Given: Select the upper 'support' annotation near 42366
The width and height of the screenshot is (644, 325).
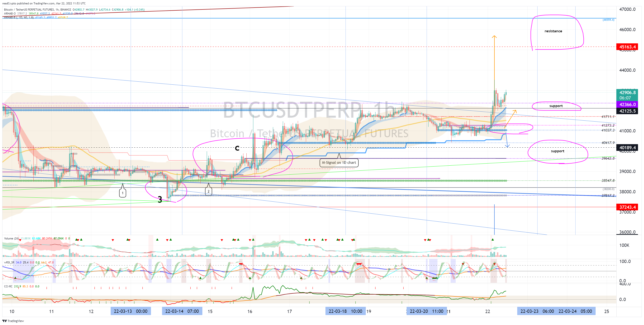Looking at the screenshot, I should click(556, 106).
